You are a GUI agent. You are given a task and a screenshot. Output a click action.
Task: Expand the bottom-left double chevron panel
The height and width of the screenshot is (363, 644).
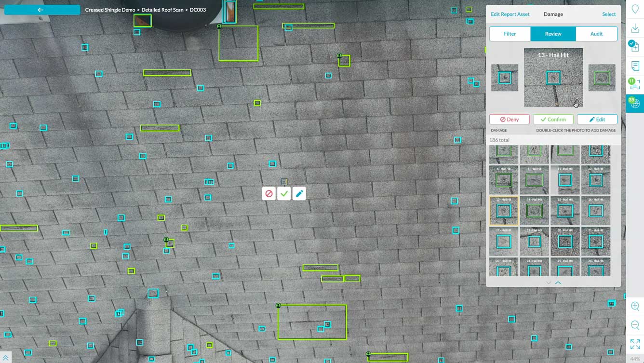[5, 358]
